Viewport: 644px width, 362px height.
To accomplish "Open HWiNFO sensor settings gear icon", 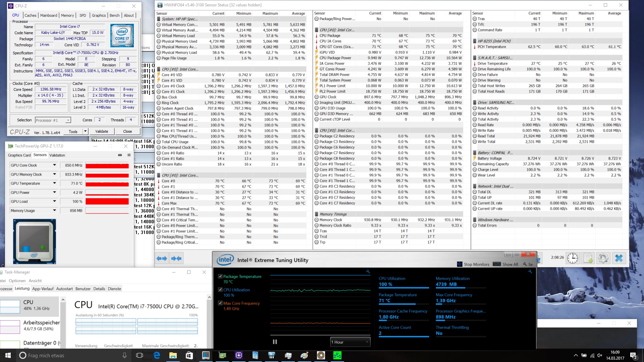I will 603,258.
